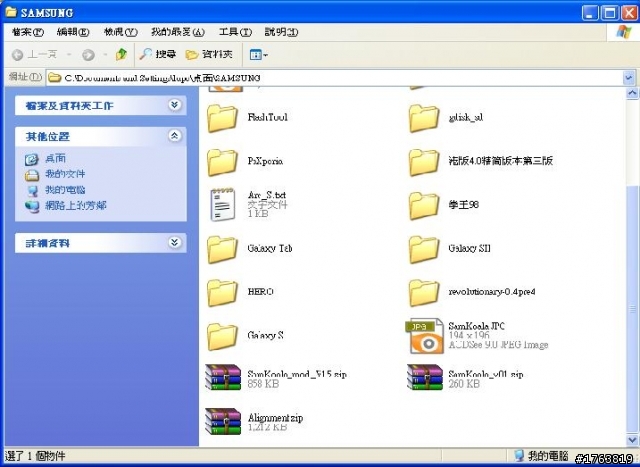Click the vertical scrollbar up arrow

pyautogui.click(x=632, y=93)
